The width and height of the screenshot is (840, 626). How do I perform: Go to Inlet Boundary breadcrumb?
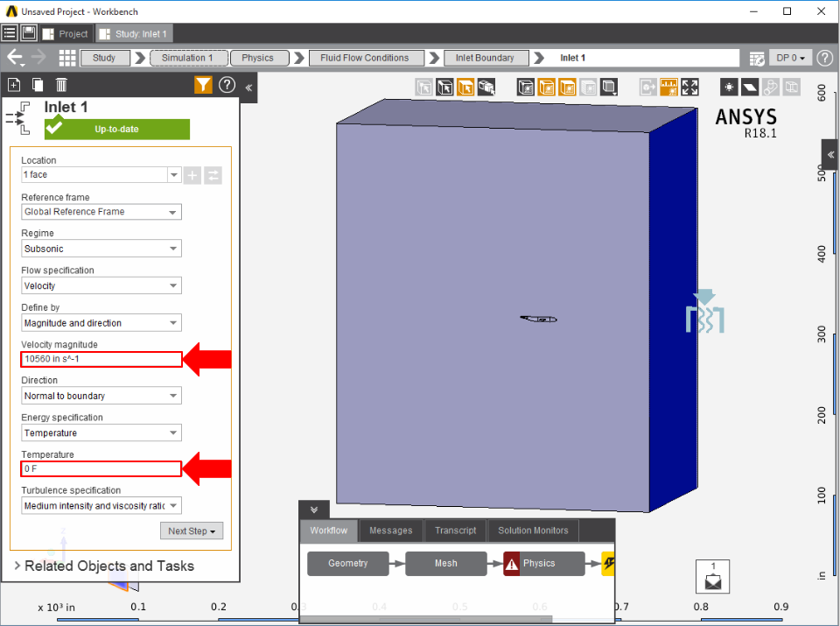coord(486,58)
